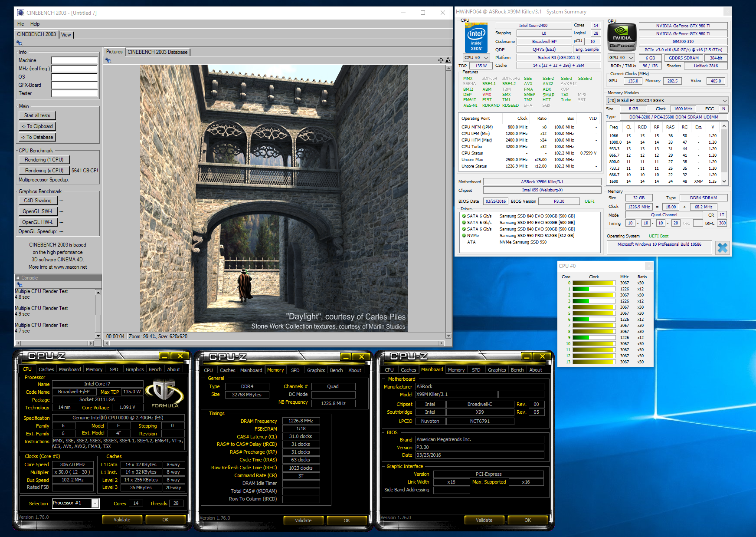The height and width of the screenshot is (537, 756).
Task: Open SPD tab in CPU-Z Memory window
Action: pyautogui.click(x=295, y=370)
